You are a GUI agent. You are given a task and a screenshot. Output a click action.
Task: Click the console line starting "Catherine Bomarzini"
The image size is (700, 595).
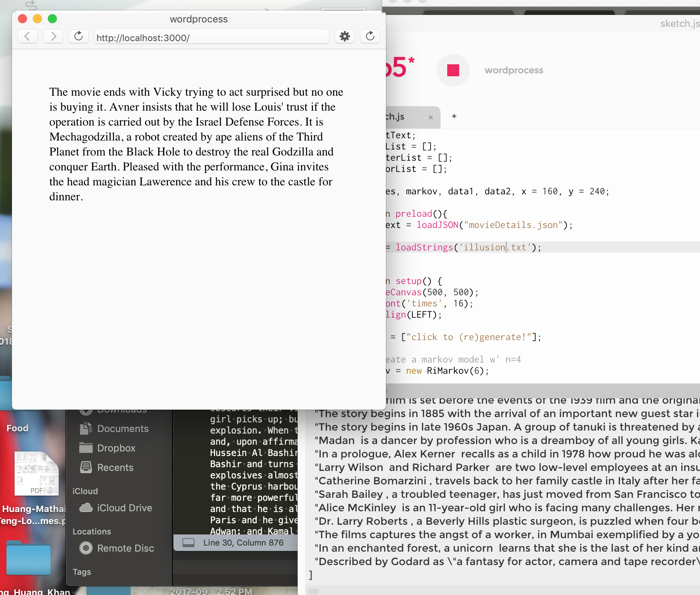click(x=507, y=481)
